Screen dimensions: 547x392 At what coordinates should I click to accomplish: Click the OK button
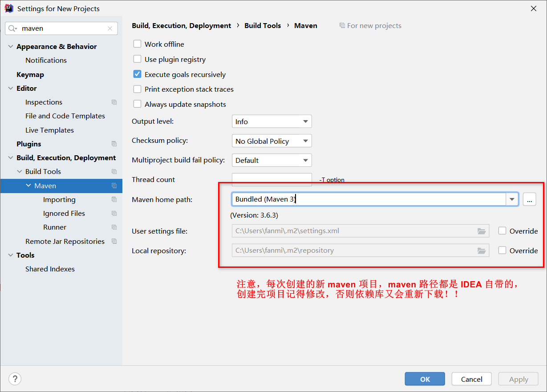(425, 379)
